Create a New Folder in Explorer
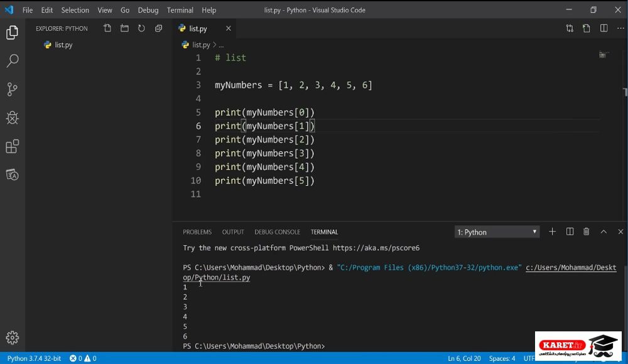This screenshot has height=364, width=628. (x=124, y=28)
